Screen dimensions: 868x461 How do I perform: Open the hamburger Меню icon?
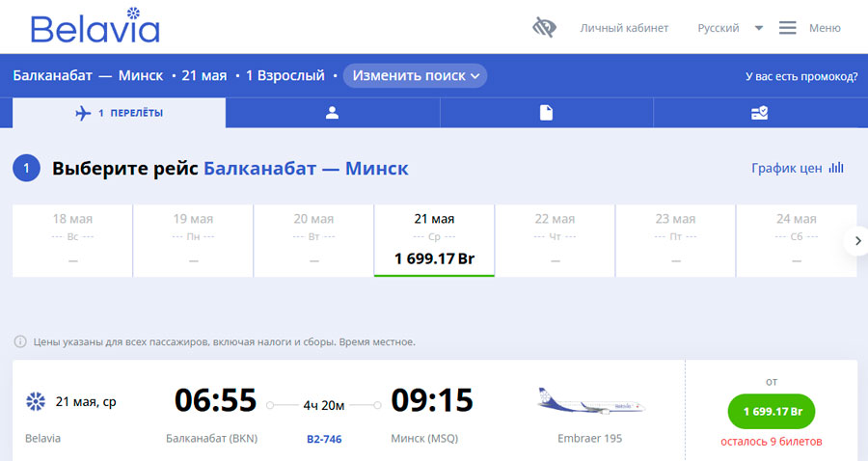point(787,28)
